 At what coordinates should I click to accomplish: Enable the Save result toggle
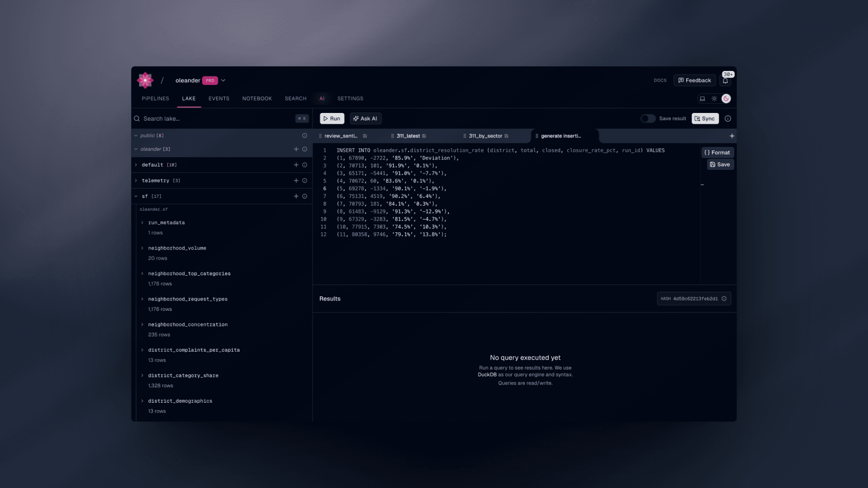pyautogui.click(x=648, y=118)
